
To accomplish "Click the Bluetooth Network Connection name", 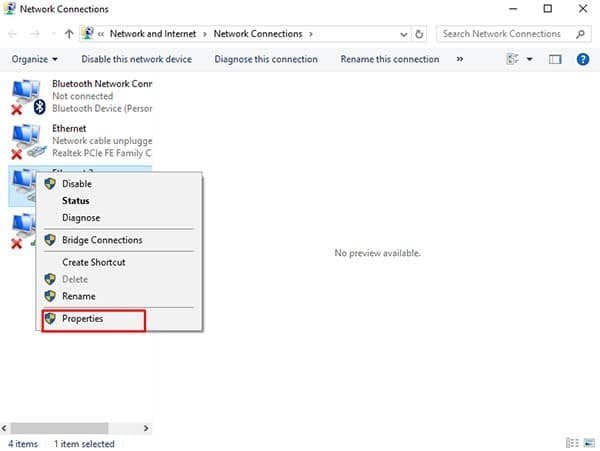I will coord(102,84).
